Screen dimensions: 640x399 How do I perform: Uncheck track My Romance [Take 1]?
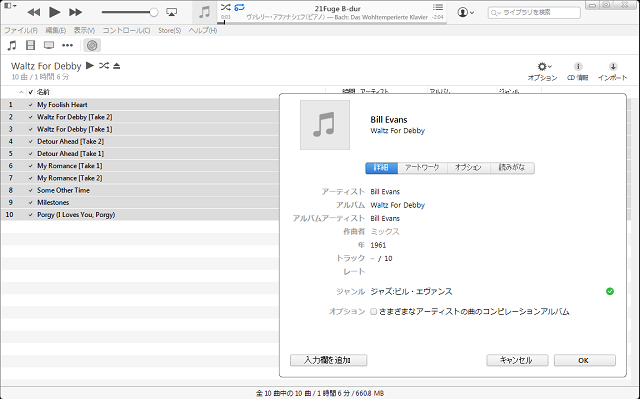click(x=31, y=166)
